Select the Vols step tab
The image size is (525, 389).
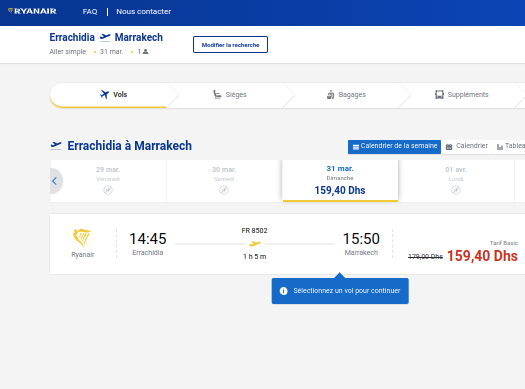(114, 95)
